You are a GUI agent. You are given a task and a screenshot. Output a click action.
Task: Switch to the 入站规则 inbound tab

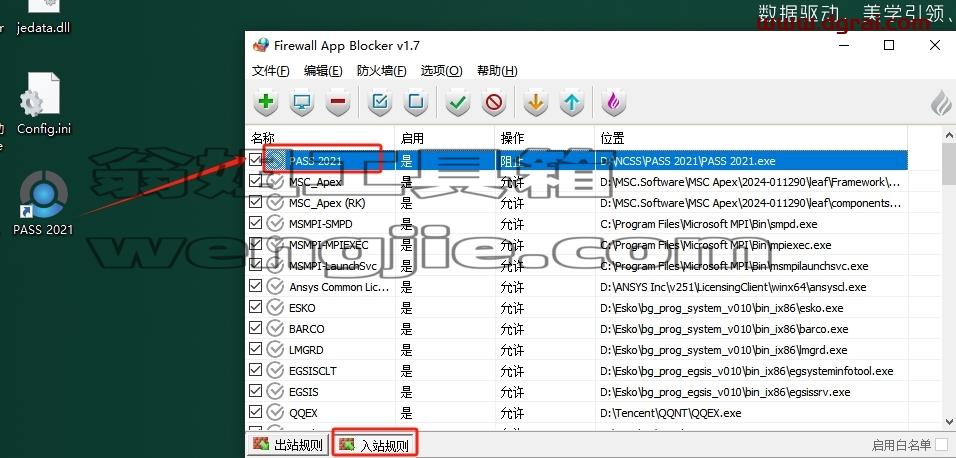click(x=375, y=445)
